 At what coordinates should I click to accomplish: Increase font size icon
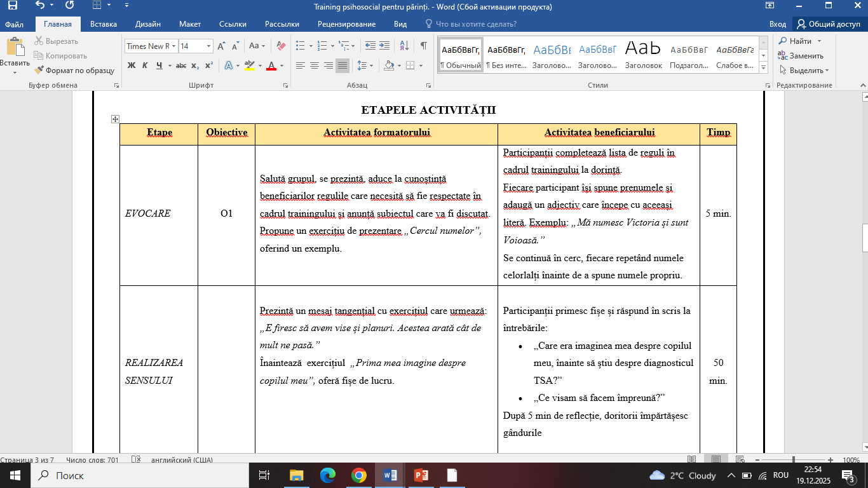pos(221,46)
